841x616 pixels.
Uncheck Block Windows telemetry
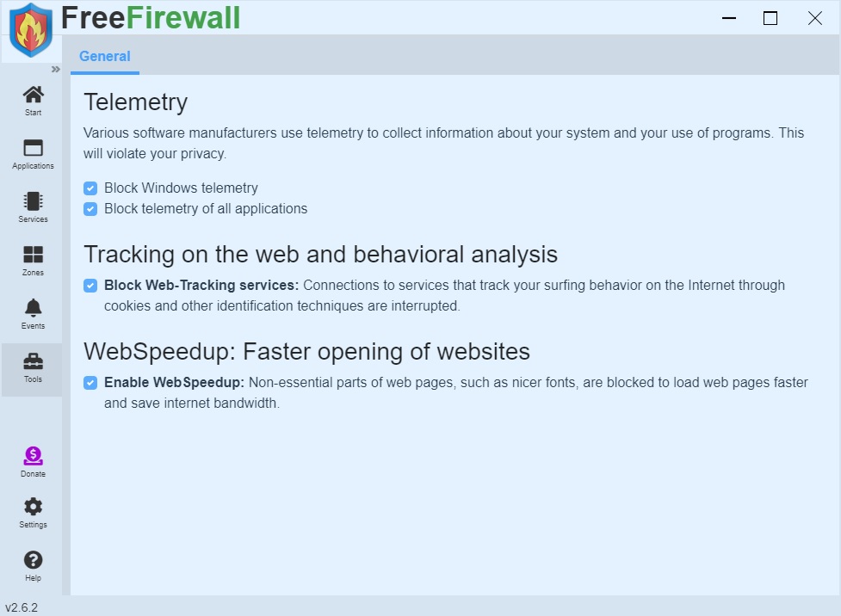(x=90, y=188)
